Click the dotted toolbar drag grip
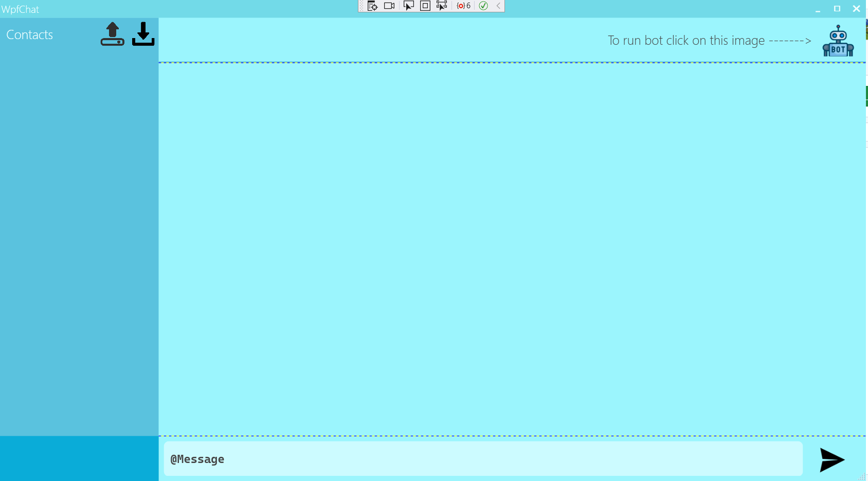 [x=360, y=6]
